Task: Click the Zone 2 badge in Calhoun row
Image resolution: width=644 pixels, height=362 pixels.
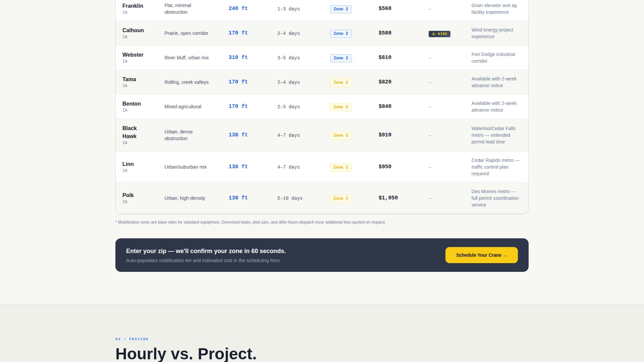Action: (x=341, y=34)
